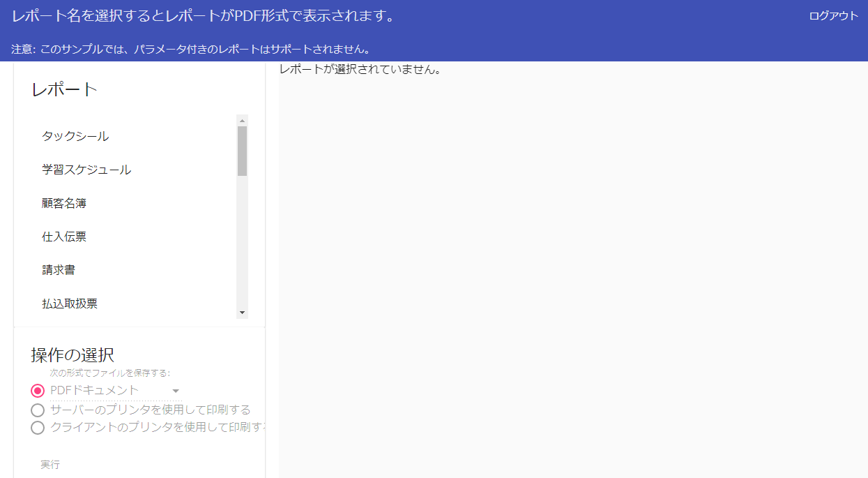Open the 学習スケジュール report

[86, 170]
